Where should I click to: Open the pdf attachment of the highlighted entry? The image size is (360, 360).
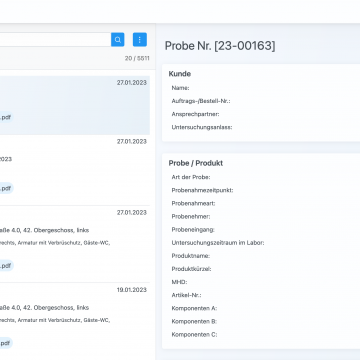(6, 117)
